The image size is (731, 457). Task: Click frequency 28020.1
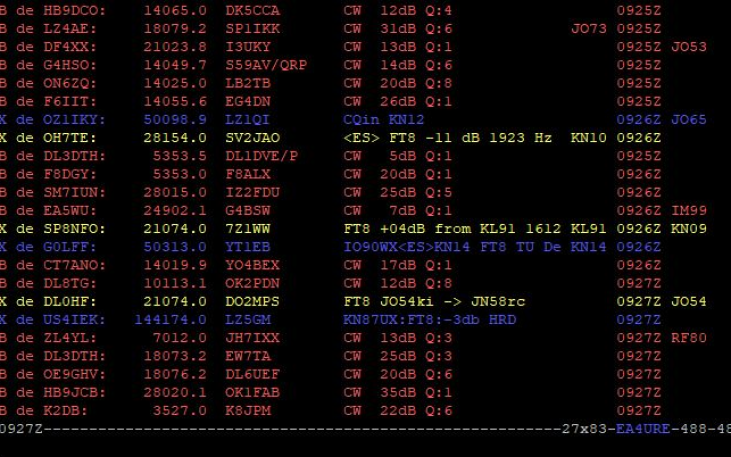click(x=175, y=392)
